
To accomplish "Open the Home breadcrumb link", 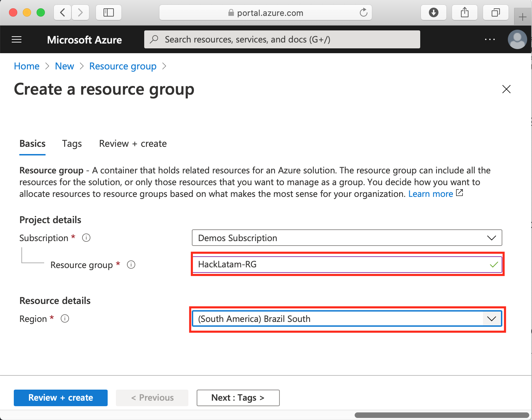I will (27, 66).
